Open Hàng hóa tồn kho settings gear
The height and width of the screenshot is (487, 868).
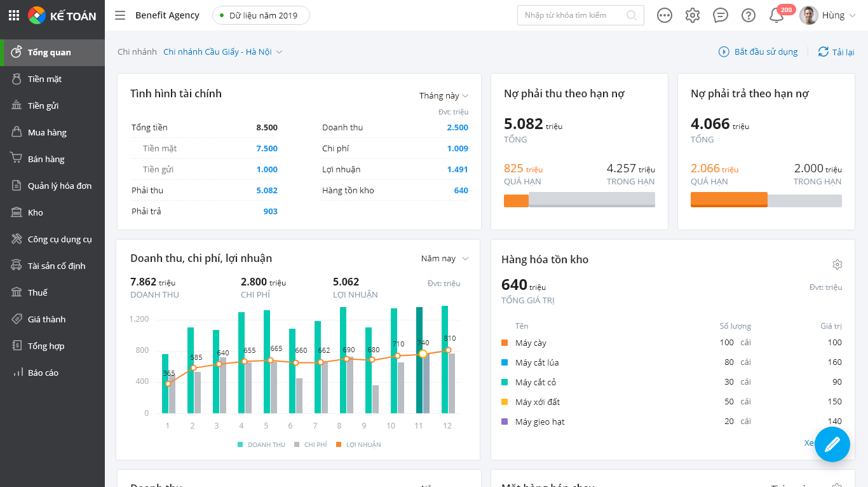click(x=837, y=264)
